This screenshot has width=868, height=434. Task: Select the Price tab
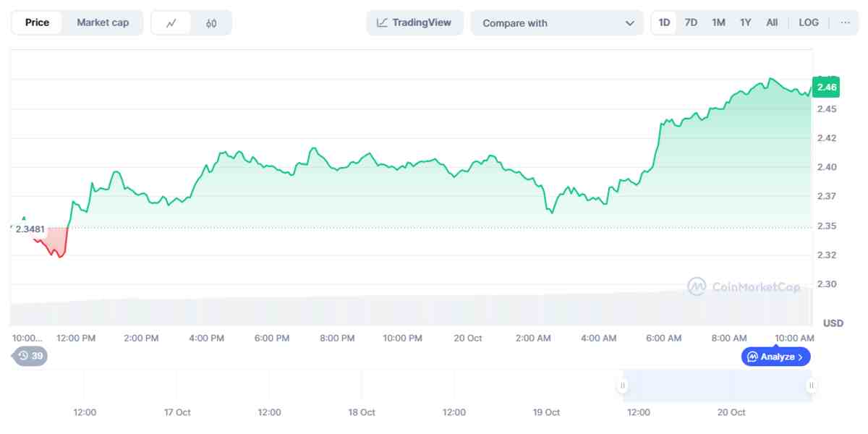[37, 22]
